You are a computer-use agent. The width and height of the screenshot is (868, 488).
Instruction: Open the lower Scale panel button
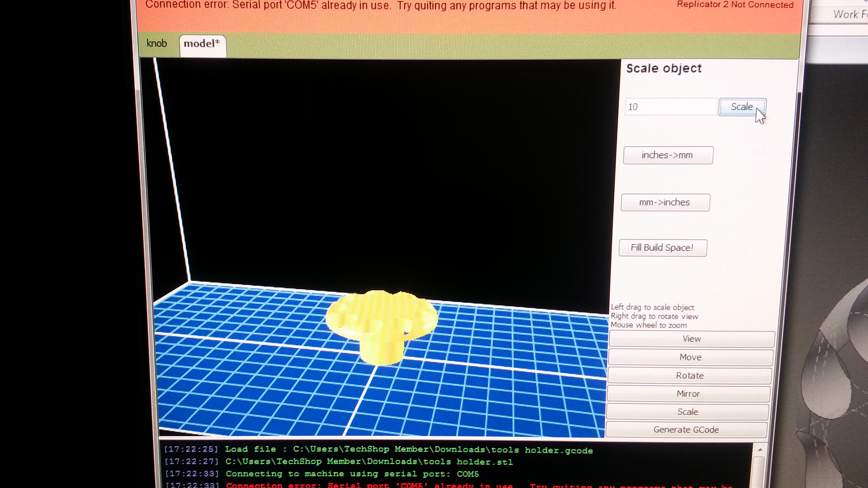click(688, 412)
